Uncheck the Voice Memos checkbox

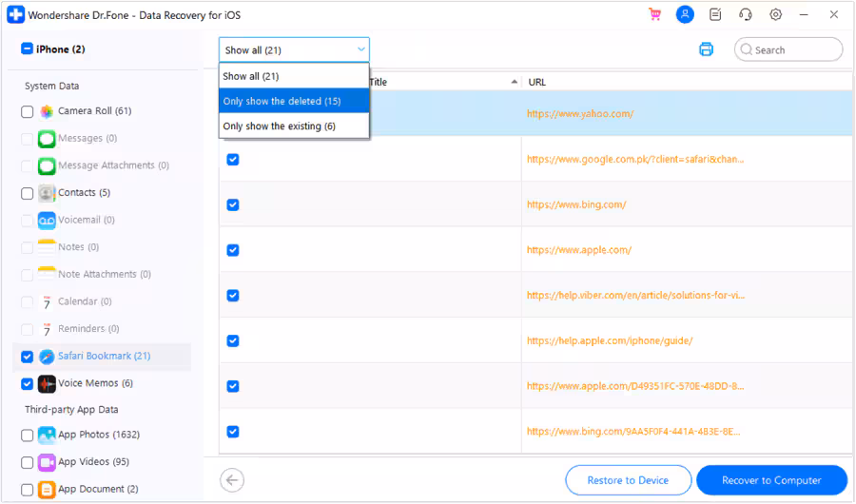[27, 384]
